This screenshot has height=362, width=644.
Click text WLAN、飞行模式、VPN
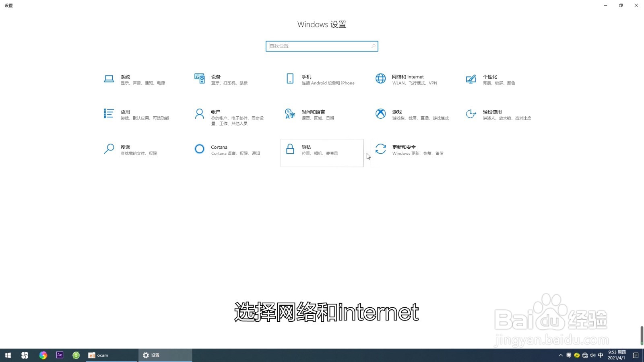pyautogui.click(x=415, y=83)
